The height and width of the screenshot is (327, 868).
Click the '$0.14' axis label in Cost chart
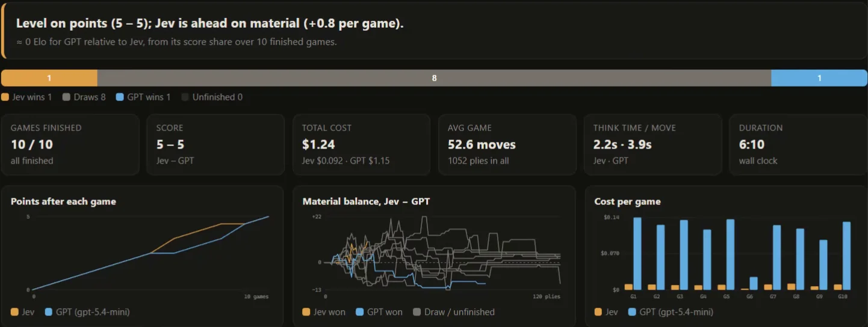tap(612, 217)
